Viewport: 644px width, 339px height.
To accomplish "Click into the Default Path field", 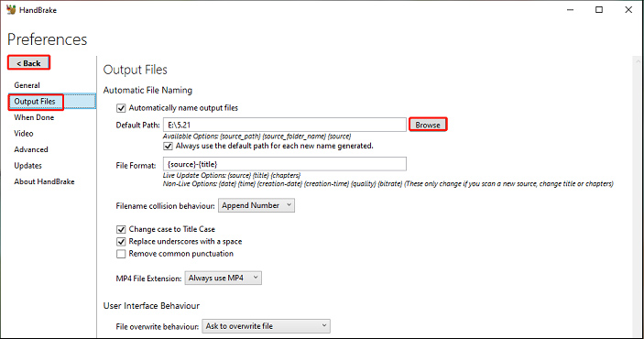I will [285, 125].
